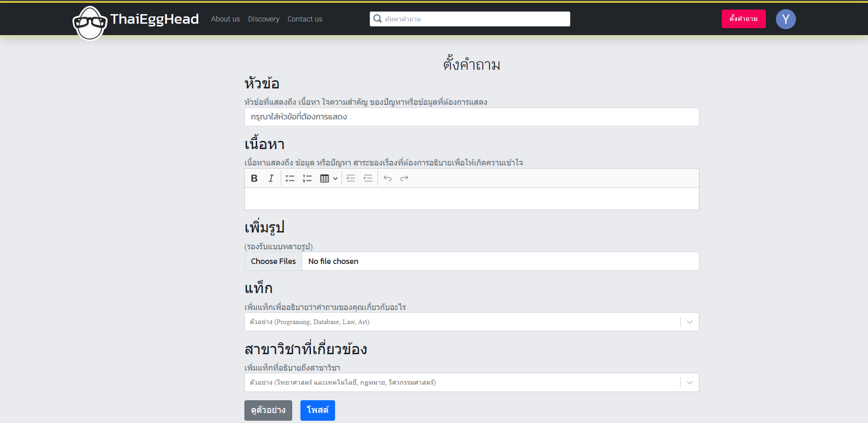Click the gray ดูตัวอย่าง preview button
The width and height of the screenshot is (868, 423).
(268, 410)
